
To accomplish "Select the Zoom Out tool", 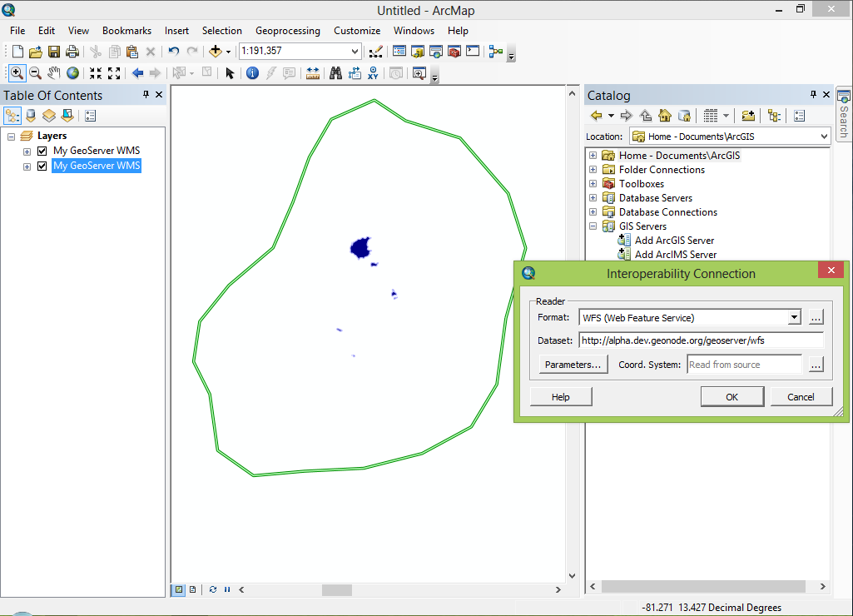I will click(35, 73).
